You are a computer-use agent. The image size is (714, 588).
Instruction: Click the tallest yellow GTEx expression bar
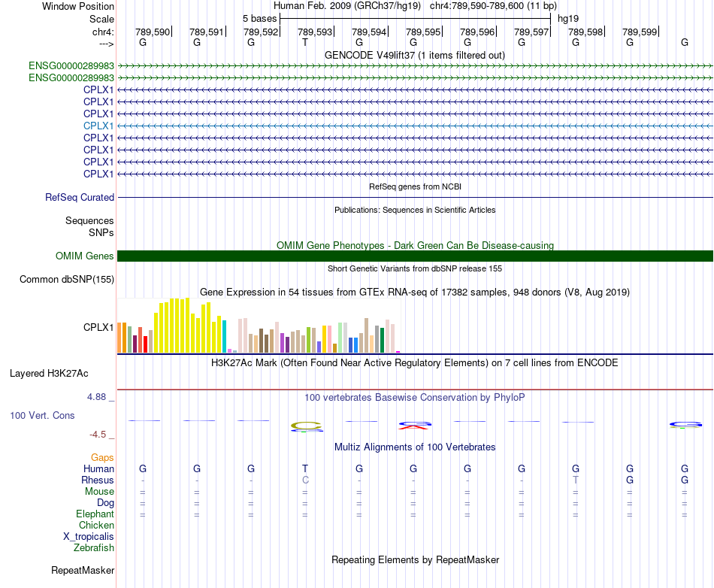pos(187,325)
